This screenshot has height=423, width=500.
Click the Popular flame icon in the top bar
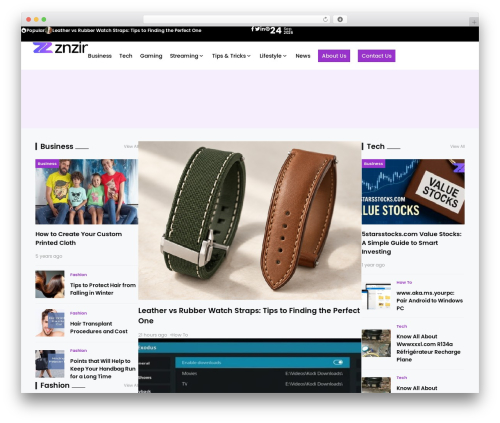pos(24,30)
